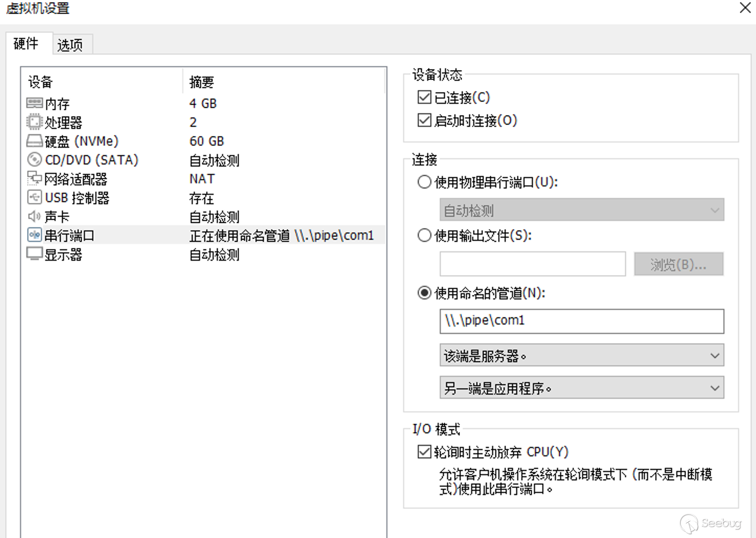Click the USB 控制器 icon
This screenshot has height=538, width=756.
click(x=35, y=197)
